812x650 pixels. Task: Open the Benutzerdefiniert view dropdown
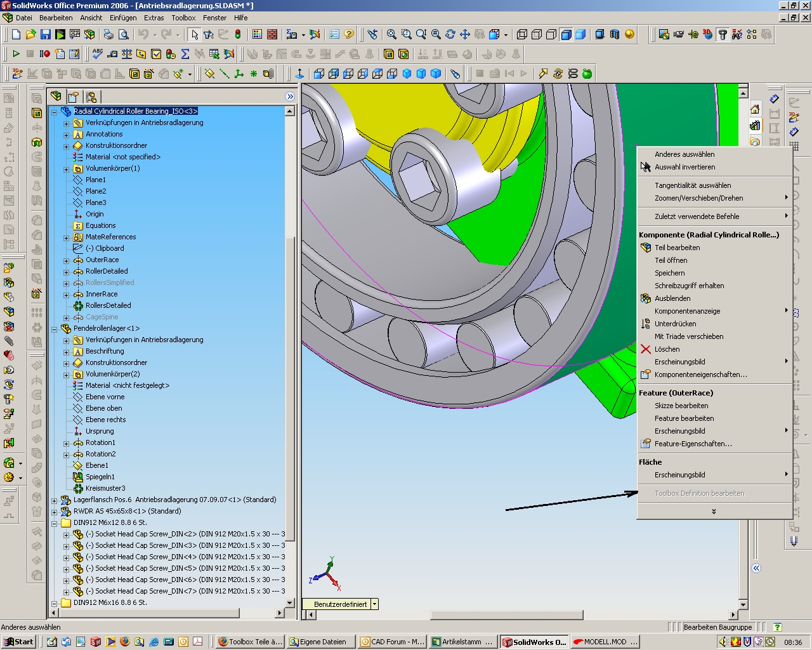pyautogui.click(x=374, y=604)
